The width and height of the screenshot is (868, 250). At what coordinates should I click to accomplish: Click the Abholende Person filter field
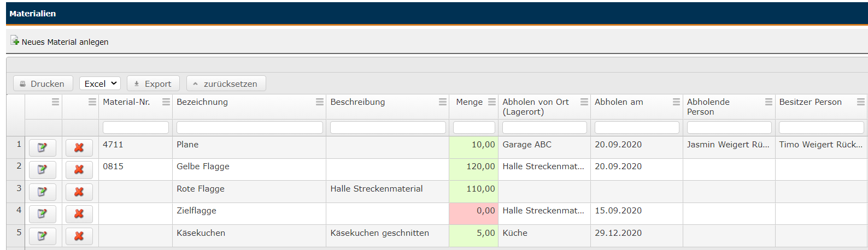[729, 128]
